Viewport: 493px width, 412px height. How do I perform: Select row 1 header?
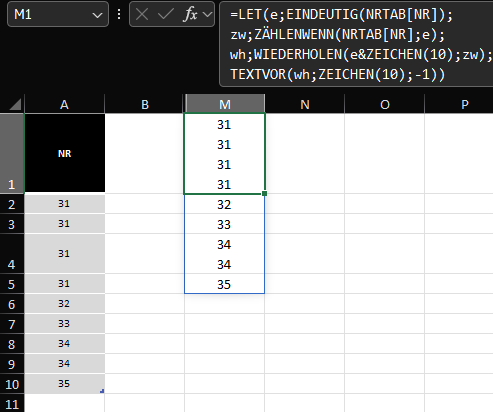[x=12, y=153]
